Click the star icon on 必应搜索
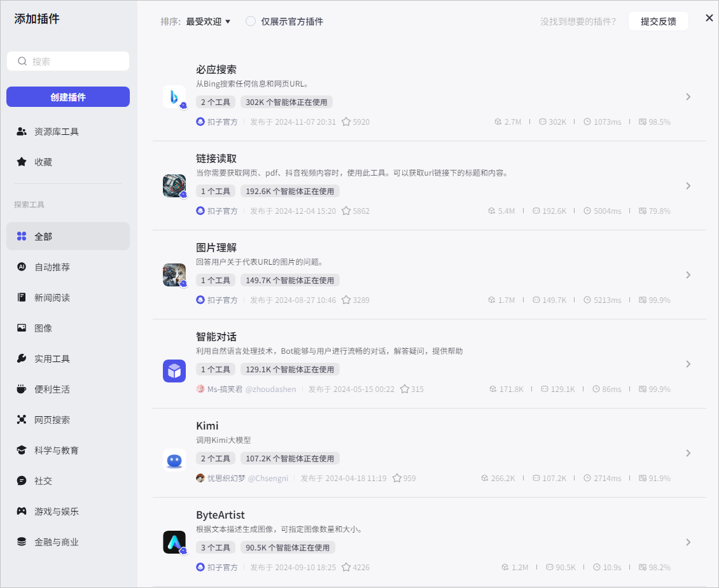This screenshot has width=719, height=588. 346,122
